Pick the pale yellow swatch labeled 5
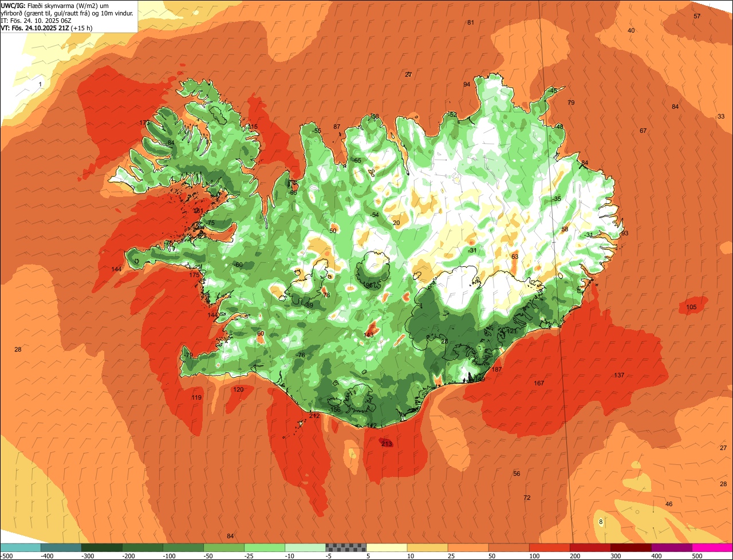The width and height of the screenshot is (733, 560). point(387,547)
